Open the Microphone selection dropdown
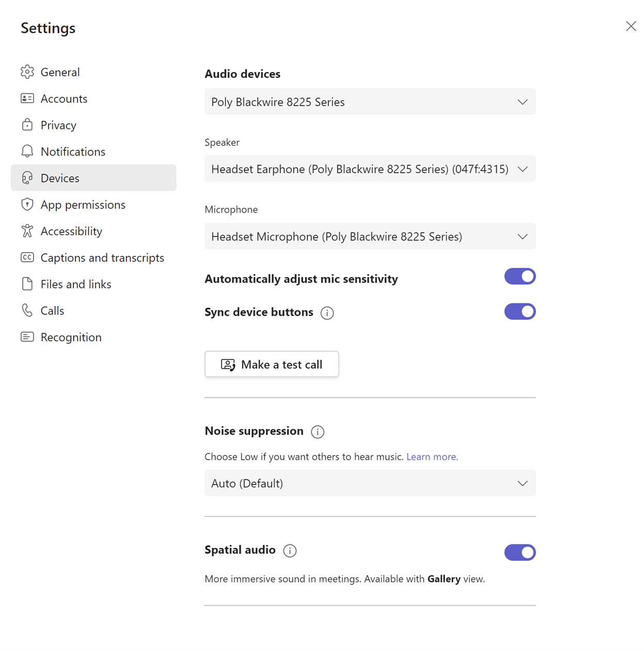The width and height of the screenshot is (644, 651). [370, 236]
